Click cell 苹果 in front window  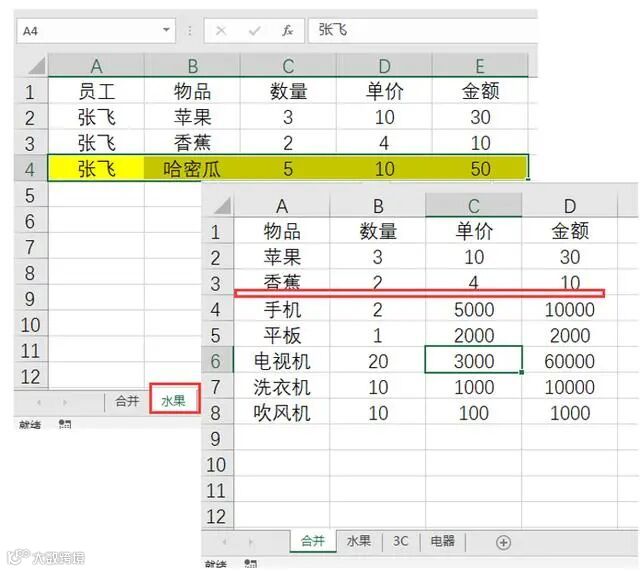coord(282,257)
